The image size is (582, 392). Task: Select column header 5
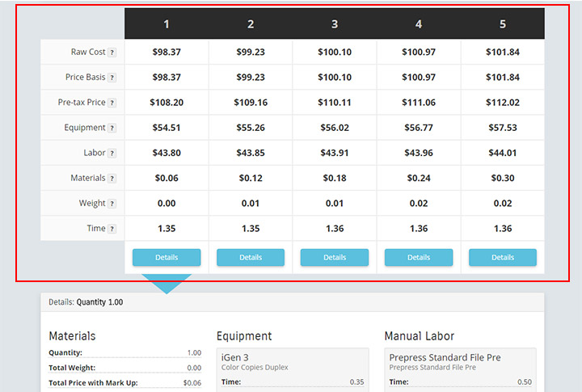(x=503, y=24)
